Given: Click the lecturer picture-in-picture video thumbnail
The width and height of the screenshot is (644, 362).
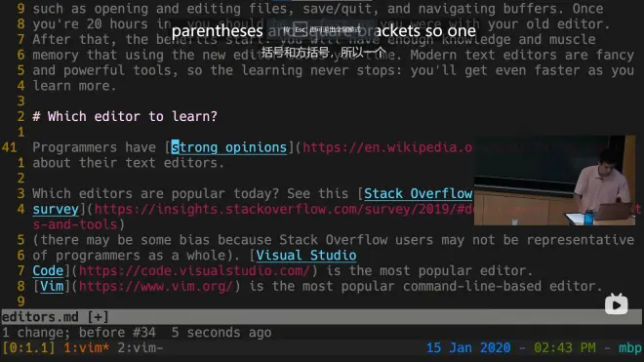Looking at the screenshot, I should pos(554,181).
